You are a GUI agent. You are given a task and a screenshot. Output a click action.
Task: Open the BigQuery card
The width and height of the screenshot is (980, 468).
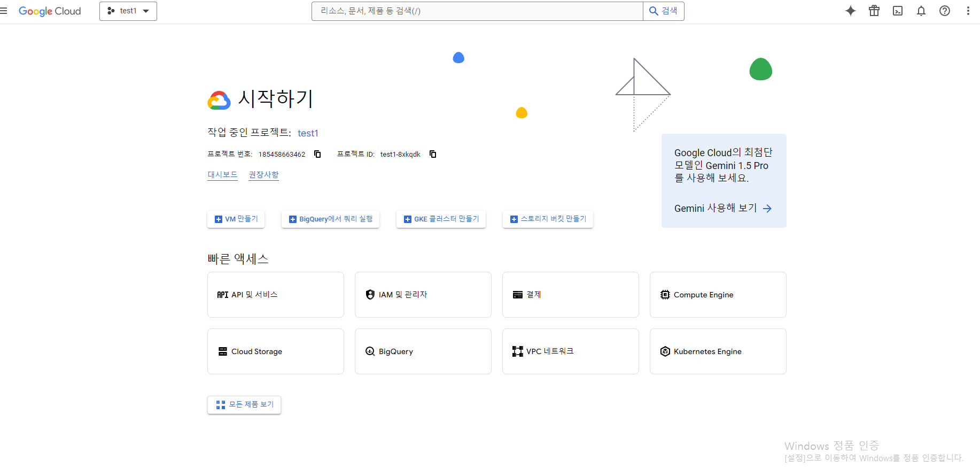tap(423, 351)
